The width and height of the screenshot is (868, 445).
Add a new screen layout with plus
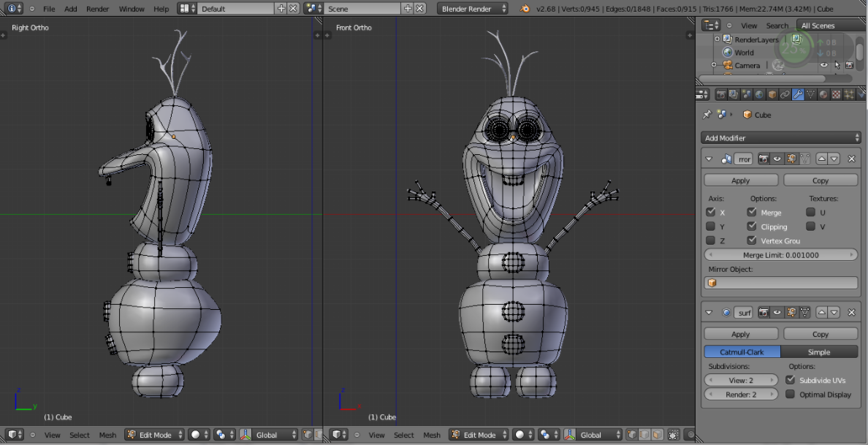tap(281, 8)
